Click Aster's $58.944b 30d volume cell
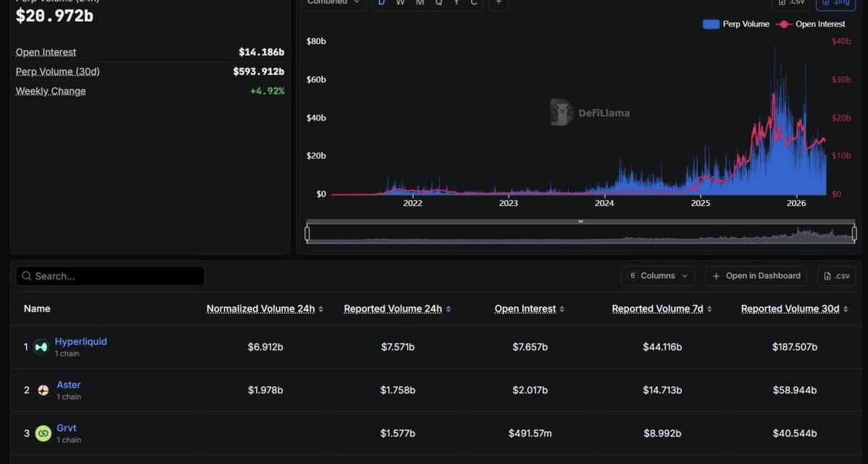This screenshot has width=868, height=464. [x=795, y=390]
